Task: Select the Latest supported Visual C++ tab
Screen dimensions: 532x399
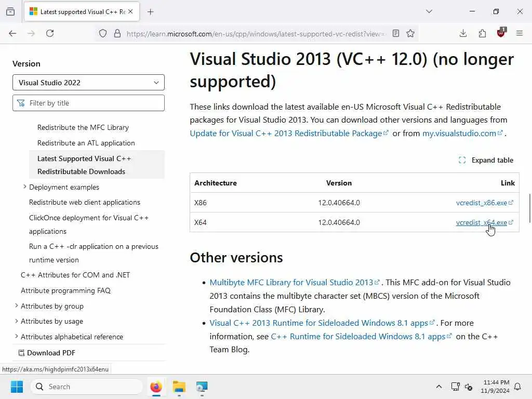Action: click(x=82, y=11)
